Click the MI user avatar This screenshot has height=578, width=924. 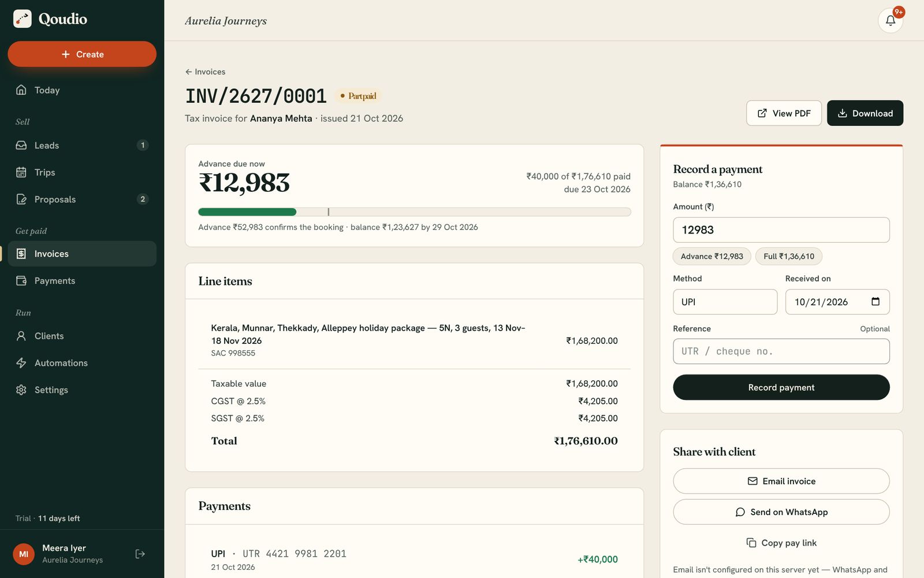[24, 554]
